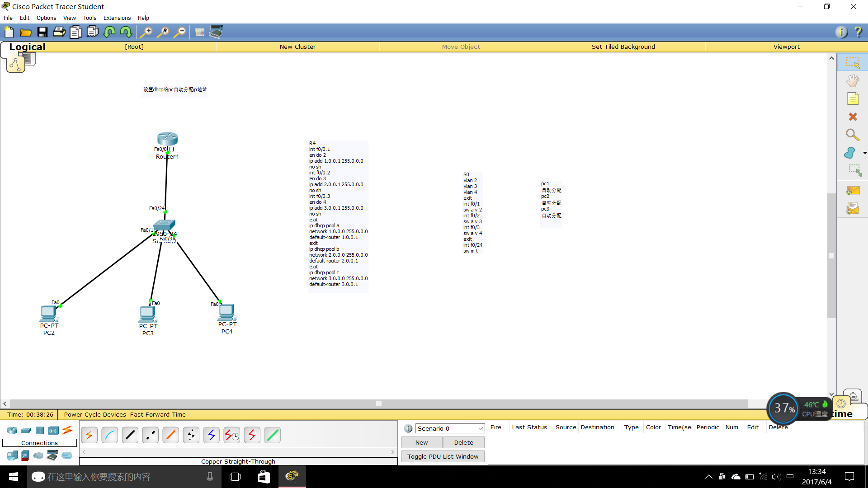Viewport: 868px width, 488px height.
Task: Select the Connections lightning category
Action: coord(67,430)
